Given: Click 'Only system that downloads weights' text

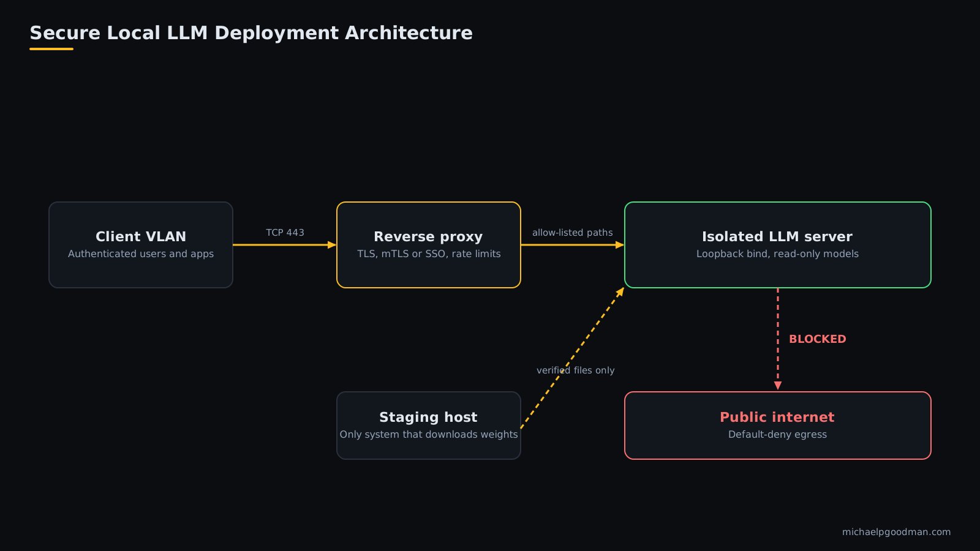Looking at the screenshot, I should [x=429, y=435].
